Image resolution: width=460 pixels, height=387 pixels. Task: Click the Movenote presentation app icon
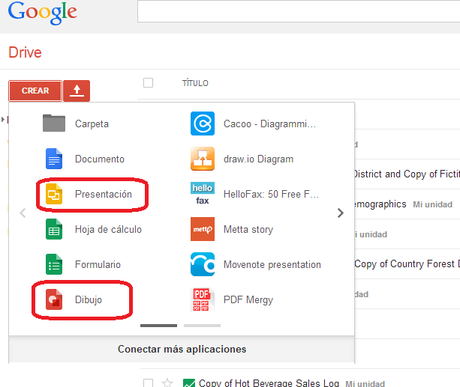click(x=202, y=264)
